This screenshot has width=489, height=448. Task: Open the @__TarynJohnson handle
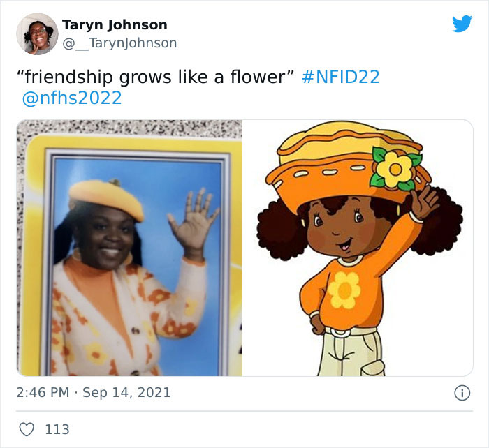pos(119,43)
